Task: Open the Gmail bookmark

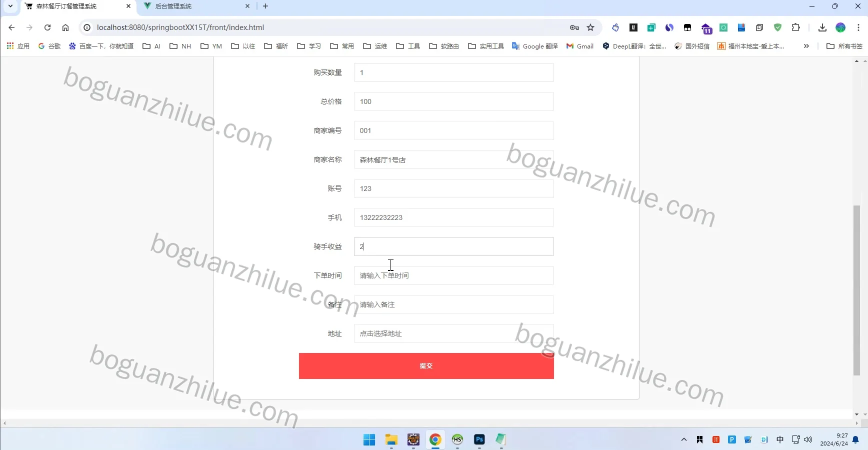Action: click(x=580, y=46)
